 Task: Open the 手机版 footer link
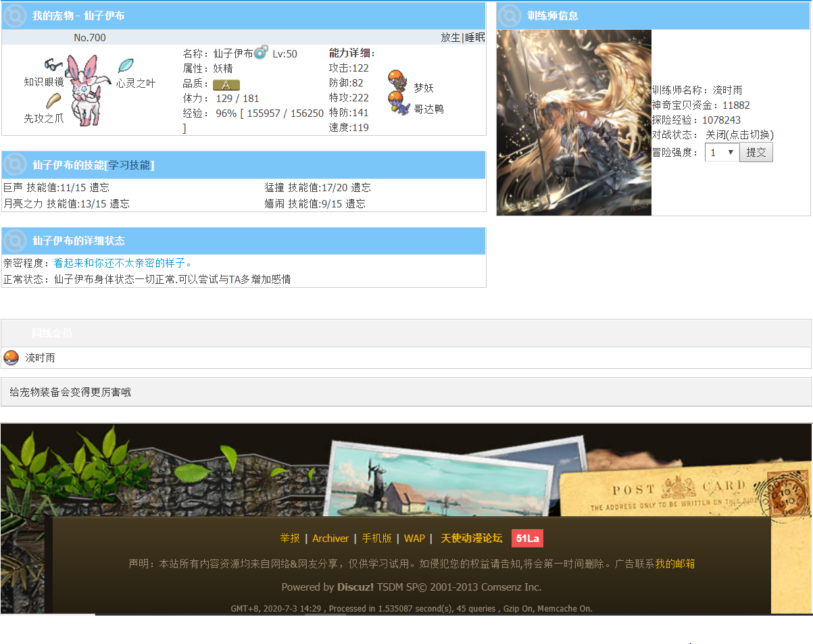(x=376, y=539)
